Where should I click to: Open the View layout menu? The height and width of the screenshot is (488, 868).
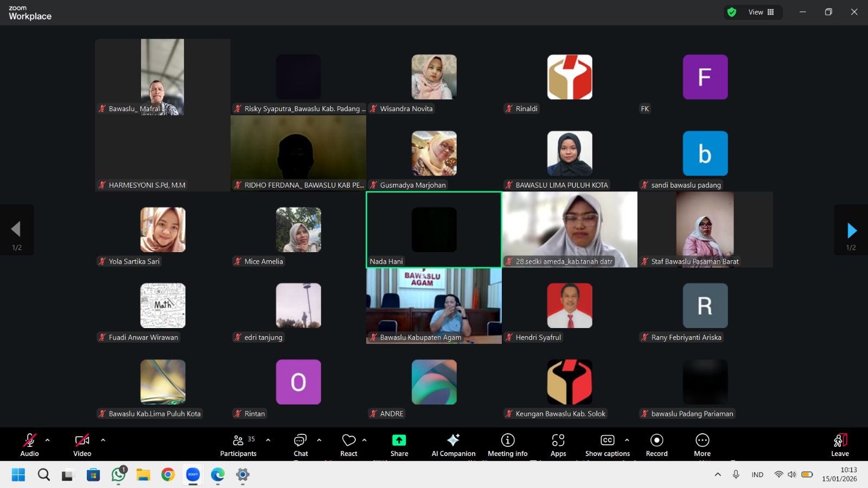click(x=761, y=12)
